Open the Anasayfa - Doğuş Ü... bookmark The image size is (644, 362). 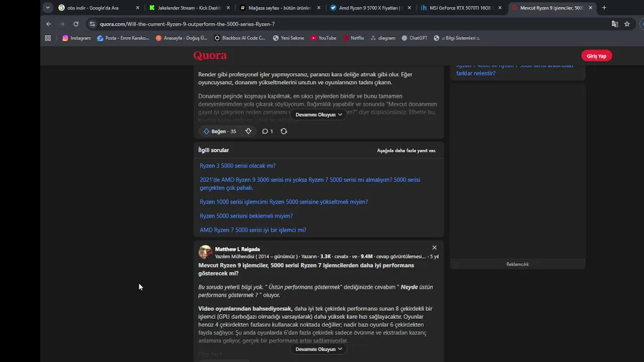coord(182,38)
